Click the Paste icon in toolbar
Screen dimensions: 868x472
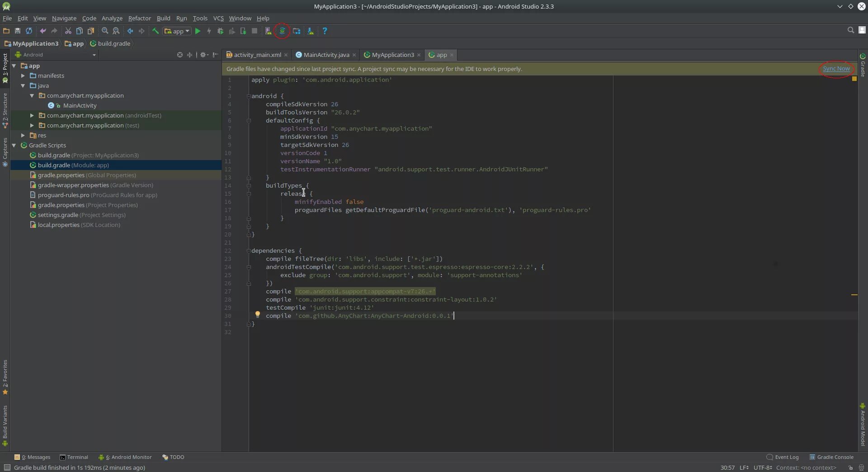pos(91,31)
